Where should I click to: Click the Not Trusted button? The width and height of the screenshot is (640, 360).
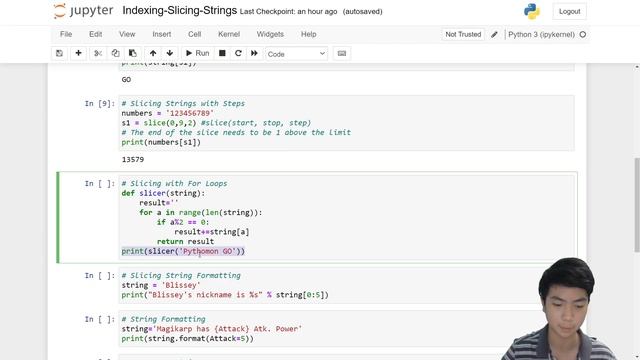[463, 35]
